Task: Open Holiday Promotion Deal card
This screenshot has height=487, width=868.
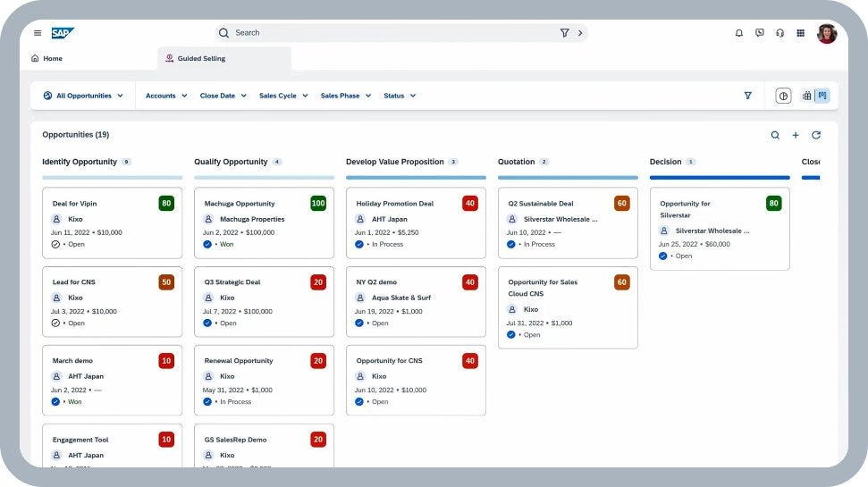Action: pos(416,223)
